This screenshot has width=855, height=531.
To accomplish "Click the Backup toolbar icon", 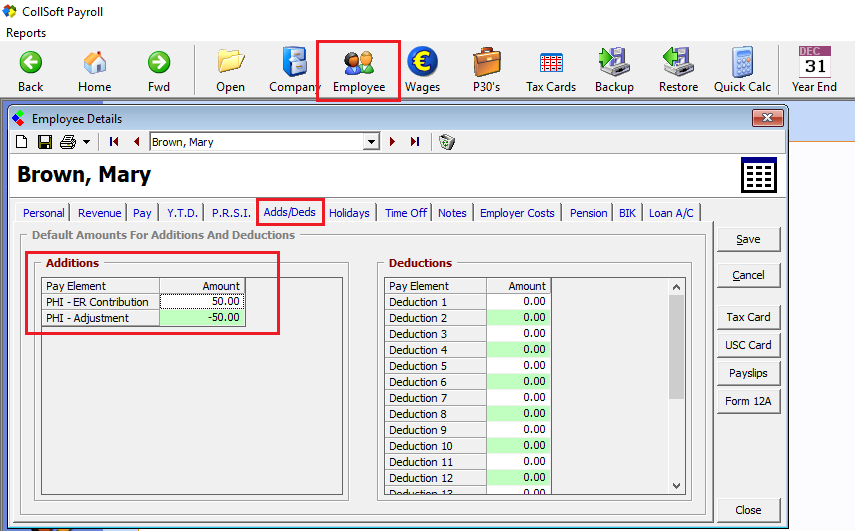I will pyautogui.click(x=614, y=69).
